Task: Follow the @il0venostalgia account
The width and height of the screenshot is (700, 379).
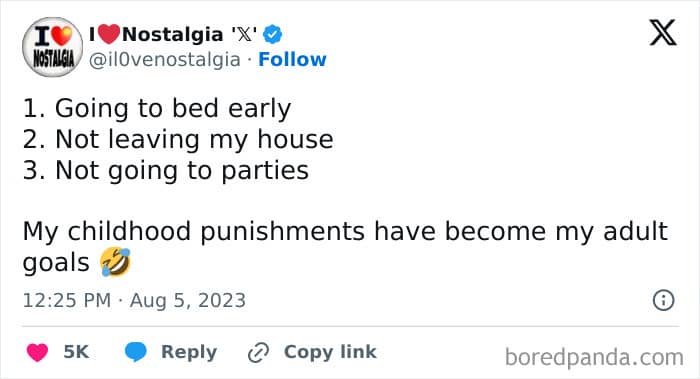Action: pos(292,59)
